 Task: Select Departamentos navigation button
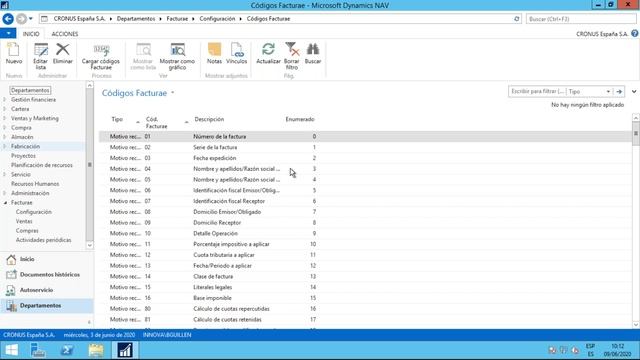point(47,306)
